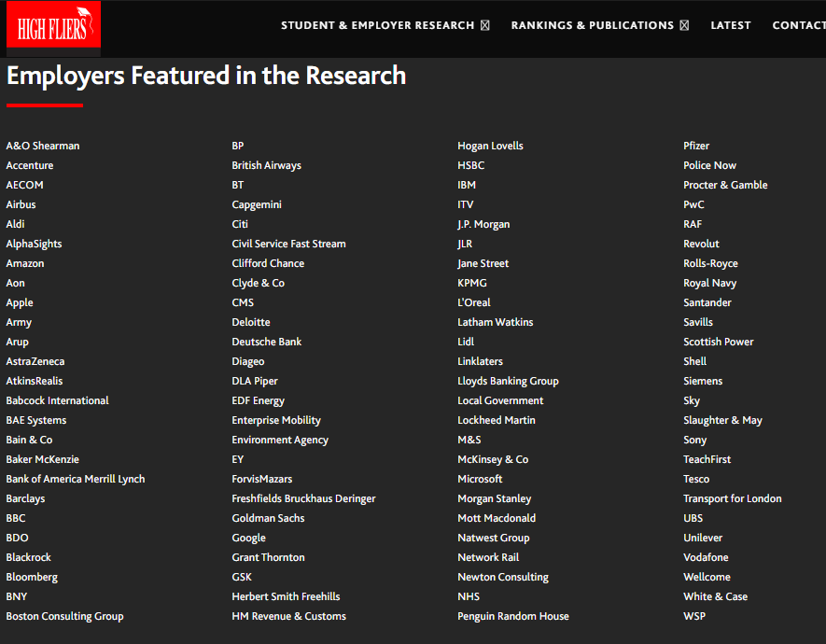826x644 pixels.
Task: Select Goldman Sachs employer name
Action: click(x=268, y=518)
